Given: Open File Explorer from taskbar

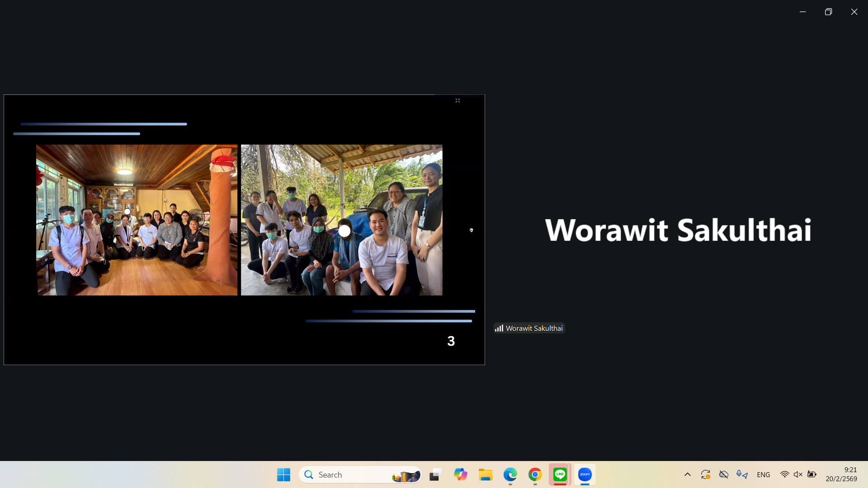Looking at the screenshot, I should (x=485, y=474).
